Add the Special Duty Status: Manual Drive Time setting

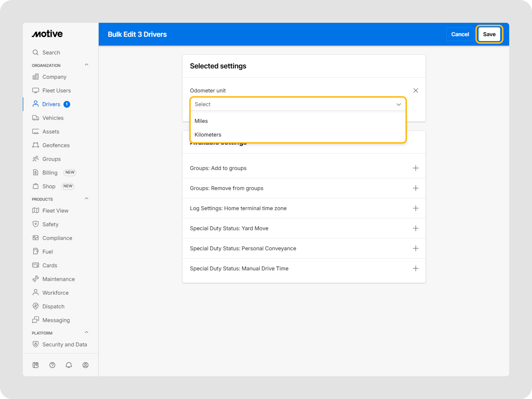pos(416,268)
